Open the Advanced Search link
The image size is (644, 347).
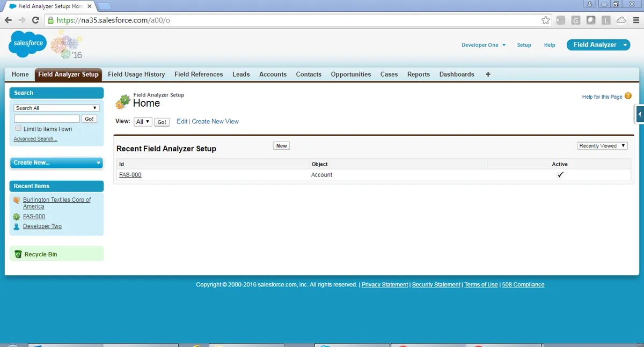point(35,139)
